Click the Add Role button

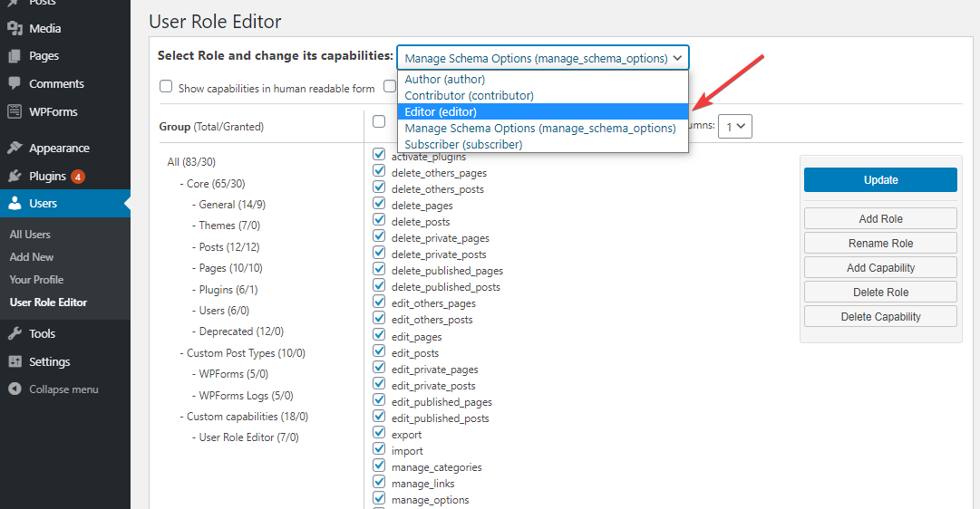(x=880, y=218)
